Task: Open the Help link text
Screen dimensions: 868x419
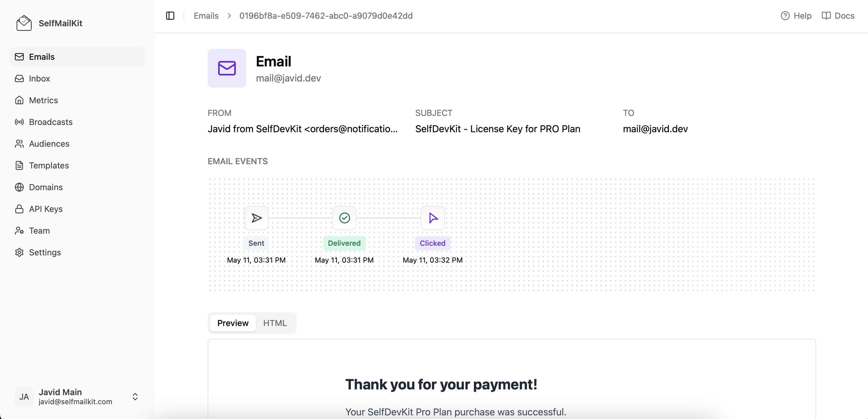Action: (x=802, y=16)
